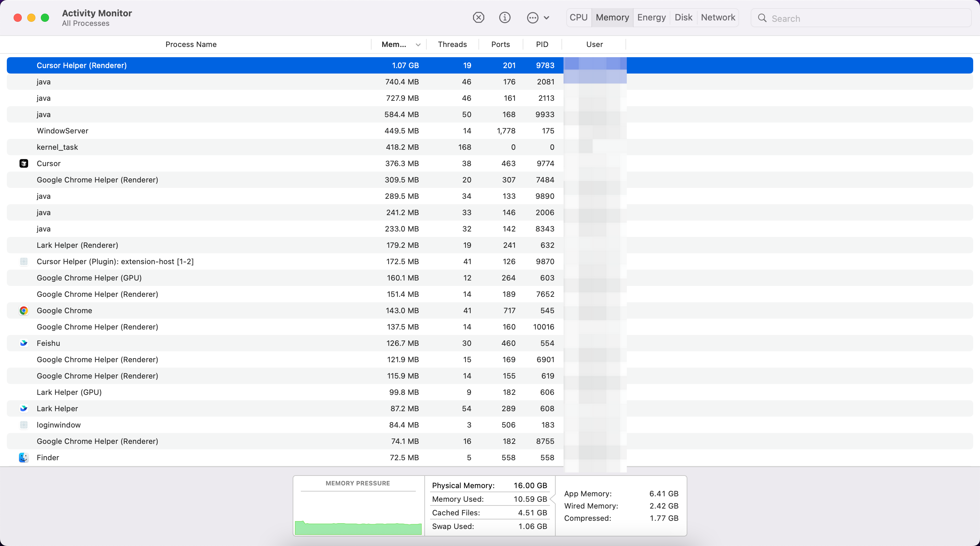Switch to the CPU tab
980x546 pixels.
pyautogui.click(x=578, y=17)
